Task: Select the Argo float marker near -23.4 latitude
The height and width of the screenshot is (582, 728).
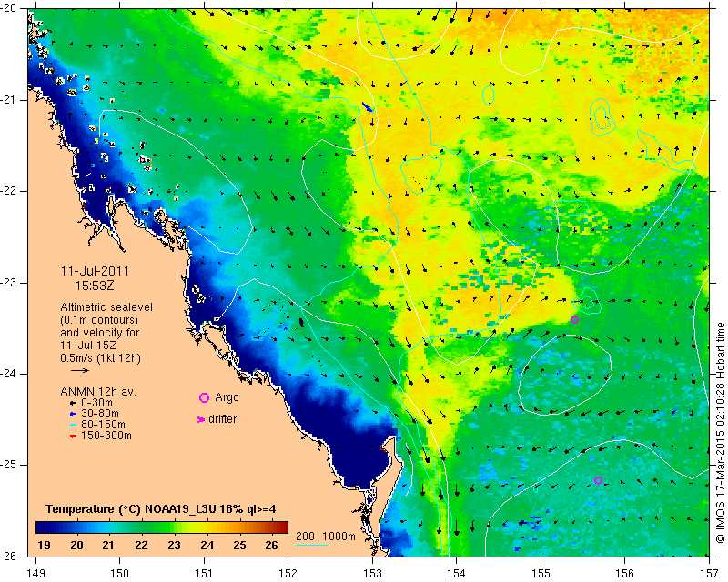Action: pos(574,319)
